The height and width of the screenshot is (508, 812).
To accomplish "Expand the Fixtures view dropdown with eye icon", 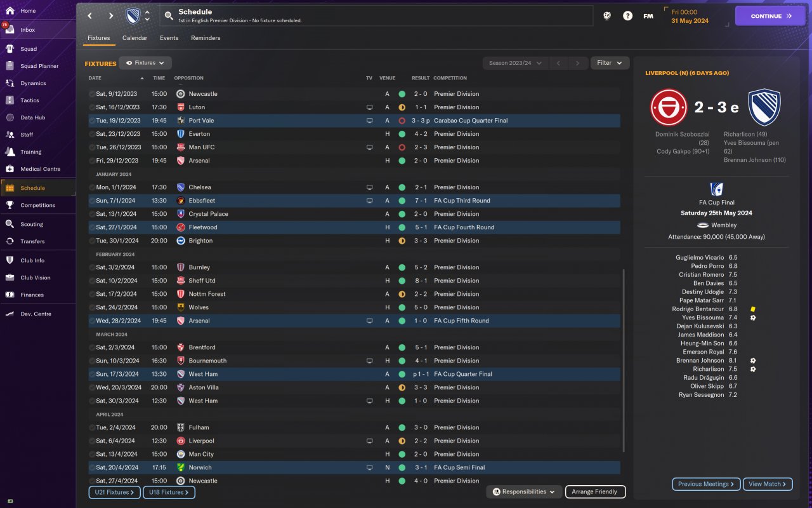I will coord(145,63).
